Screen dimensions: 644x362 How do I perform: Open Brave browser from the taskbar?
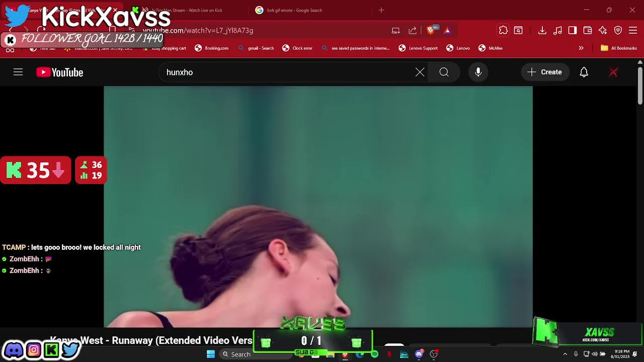pyautogui.click(x=345, y=354)
